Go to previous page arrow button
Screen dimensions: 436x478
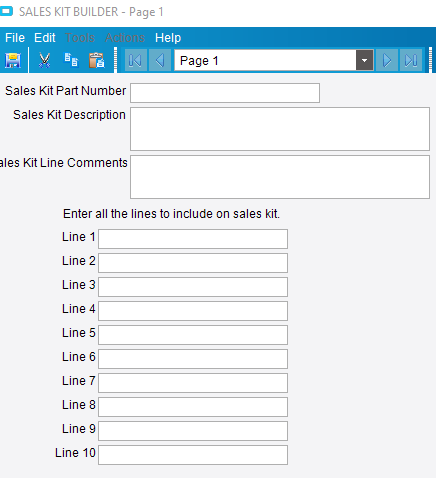(160, 60)
